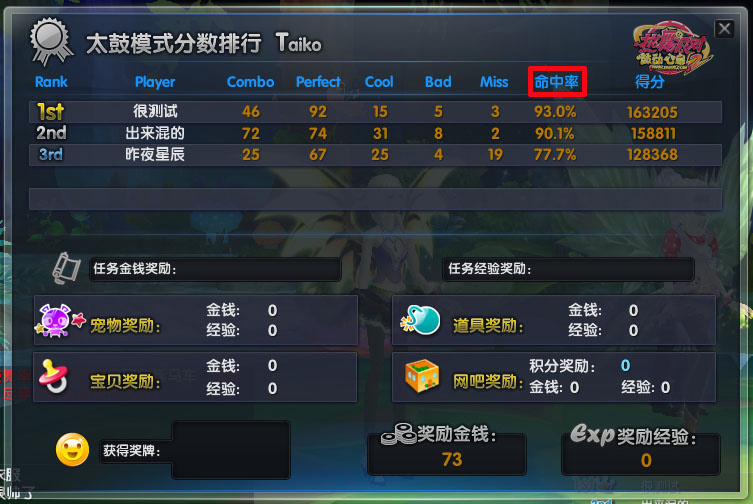Click the game logo at top right
The image size is (753, 504).
coord(671,48)
